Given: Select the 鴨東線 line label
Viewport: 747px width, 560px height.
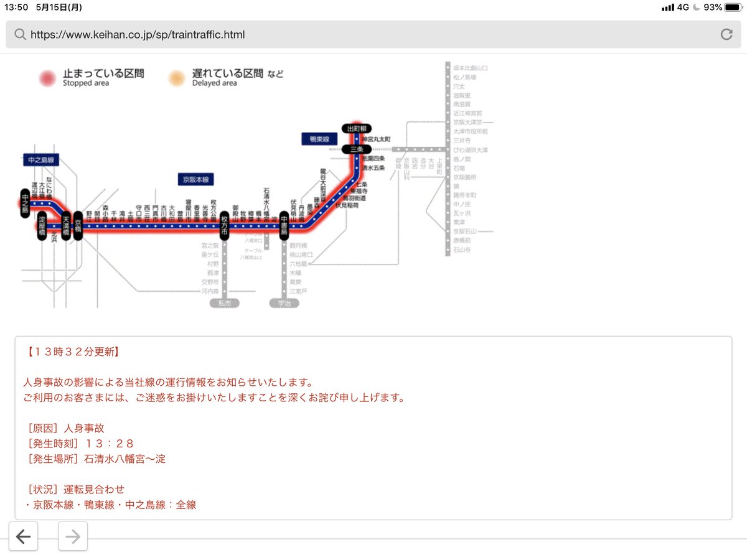Looking at the screenshot, I should pos(319,138).
